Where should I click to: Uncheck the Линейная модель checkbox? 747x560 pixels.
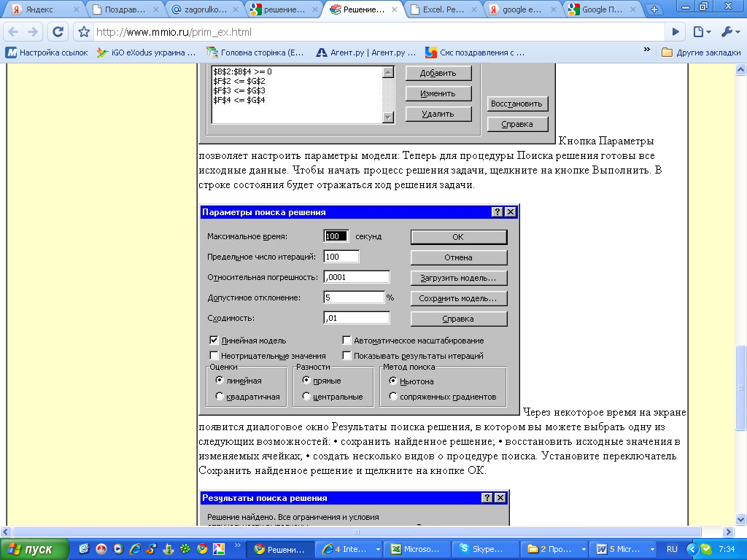click(x=214, y=340)
